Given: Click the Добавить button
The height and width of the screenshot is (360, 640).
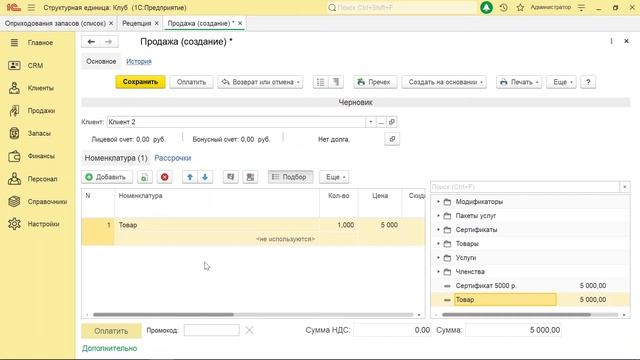Looking at the screenshot, I should click(x=107, y=177).
